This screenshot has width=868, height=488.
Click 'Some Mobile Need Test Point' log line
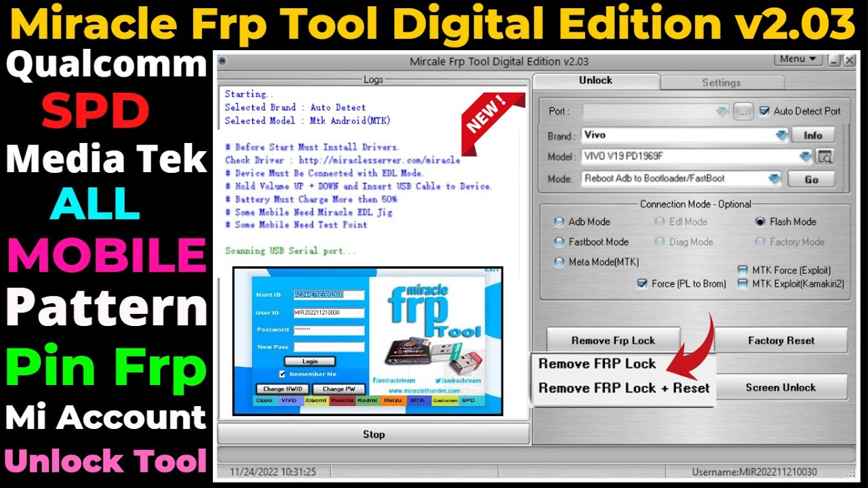point(296,225)
